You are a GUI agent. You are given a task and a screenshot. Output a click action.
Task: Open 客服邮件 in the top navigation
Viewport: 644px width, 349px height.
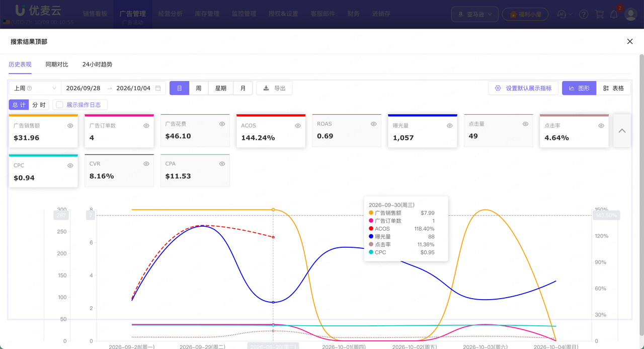point(323,14)
